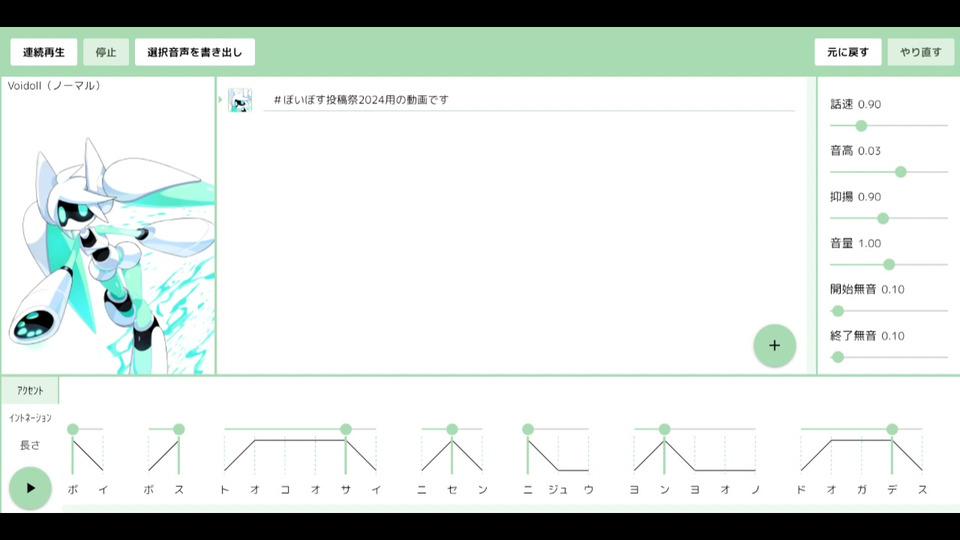This screenshot has height=540, width=960.
Task: Click the 元に戻す undo button
Action: click(x=848, y=52)
